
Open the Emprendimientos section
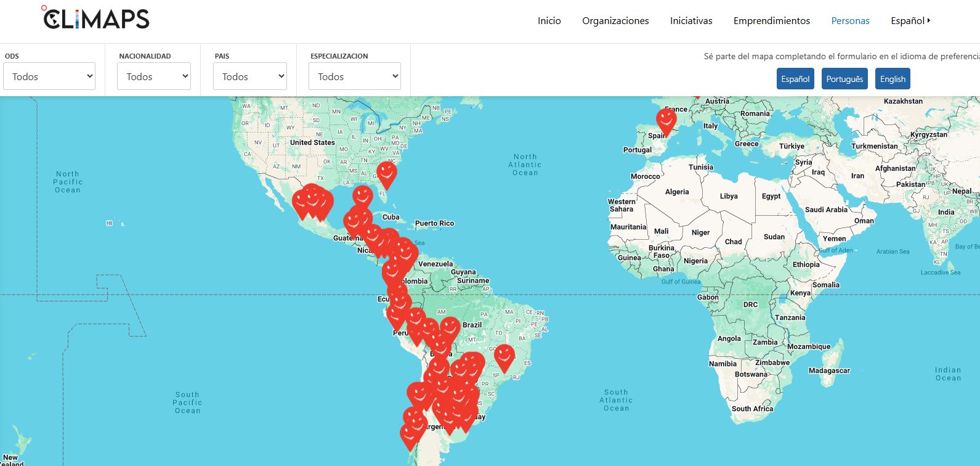[771, 21]
